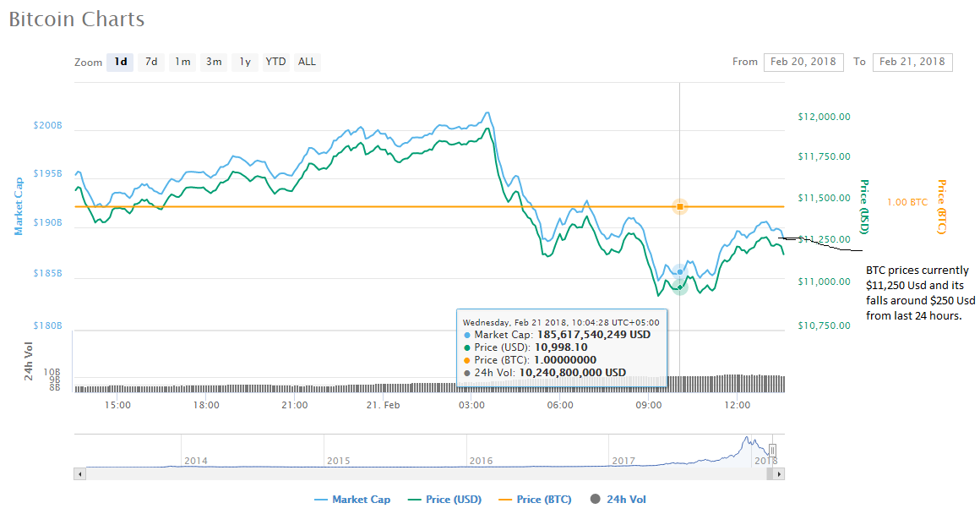Click the Market Cap vertical axis title
The height and width of the screenshot is (514, 980).
19,205
